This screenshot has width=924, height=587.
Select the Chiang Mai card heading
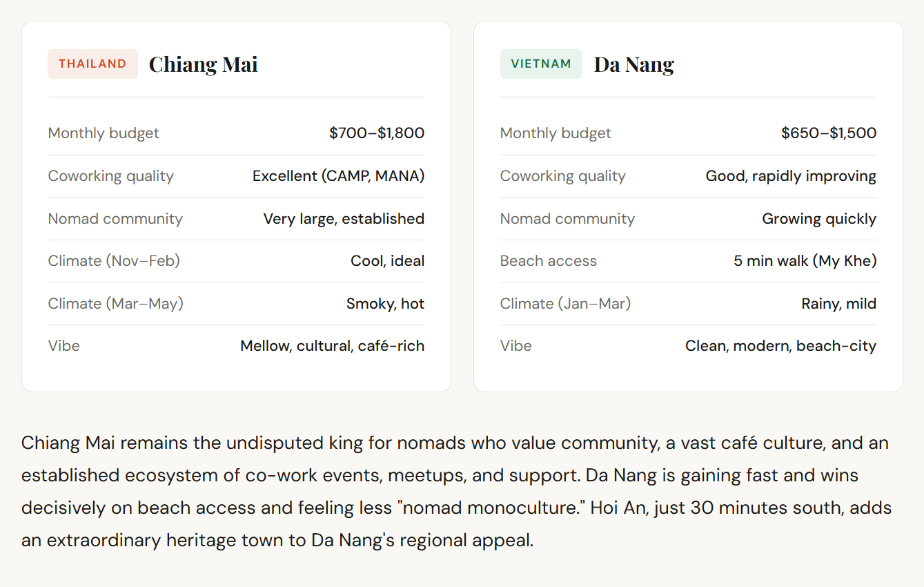(x=203, y=64)
